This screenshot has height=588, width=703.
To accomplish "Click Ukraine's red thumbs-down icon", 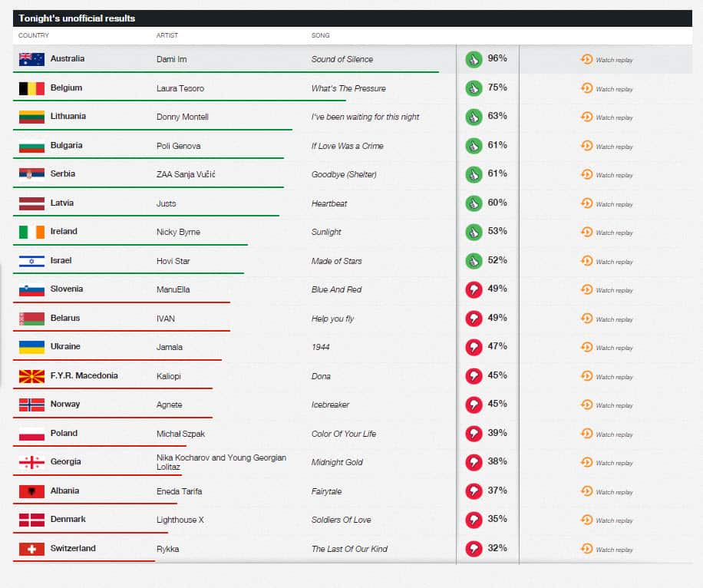I will point(474,347).
